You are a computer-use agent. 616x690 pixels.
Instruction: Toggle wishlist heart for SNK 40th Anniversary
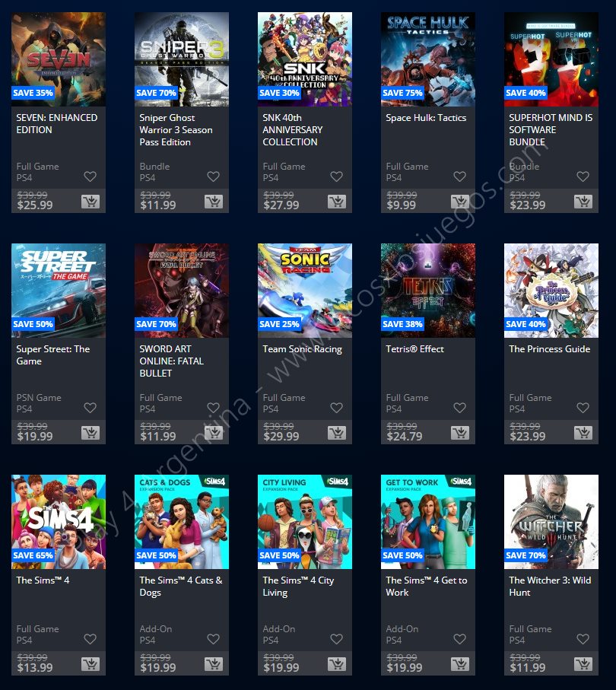[x=337, y=176]
